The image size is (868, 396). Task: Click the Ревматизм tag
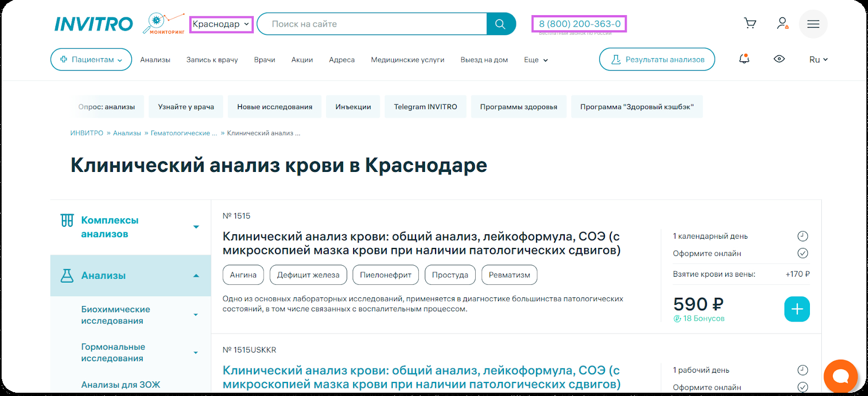tap(509, 275)
